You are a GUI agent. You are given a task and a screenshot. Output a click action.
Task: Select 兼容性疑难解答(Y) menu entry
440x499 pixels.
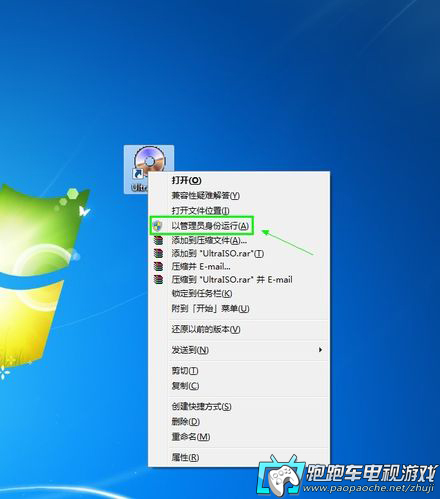239,195
